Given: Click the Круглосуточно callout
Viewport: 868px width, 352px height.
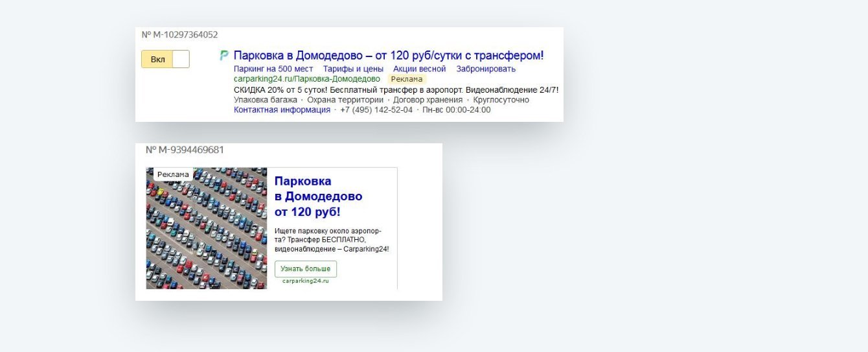Looking at the screenshot, I should coord(501,100).
